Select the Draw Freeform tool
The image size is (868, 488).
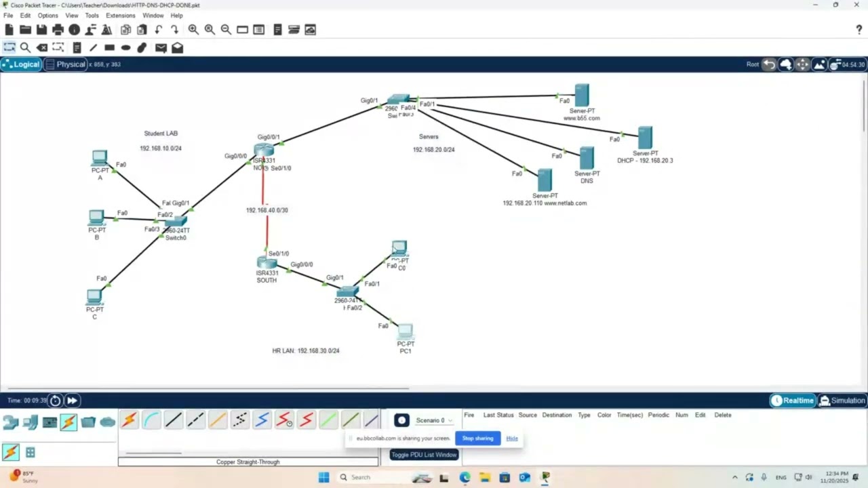coord(142,47)
